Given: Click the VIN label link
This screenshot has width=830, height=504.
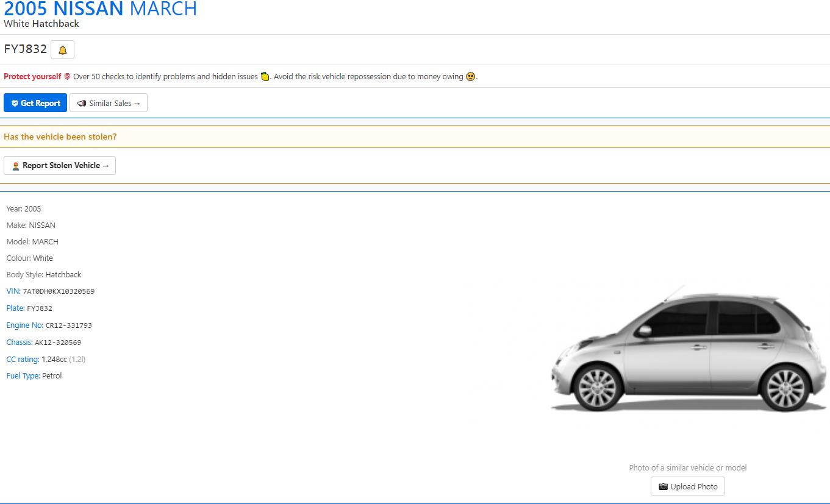Looking at the screenshot, I should 13,291.
